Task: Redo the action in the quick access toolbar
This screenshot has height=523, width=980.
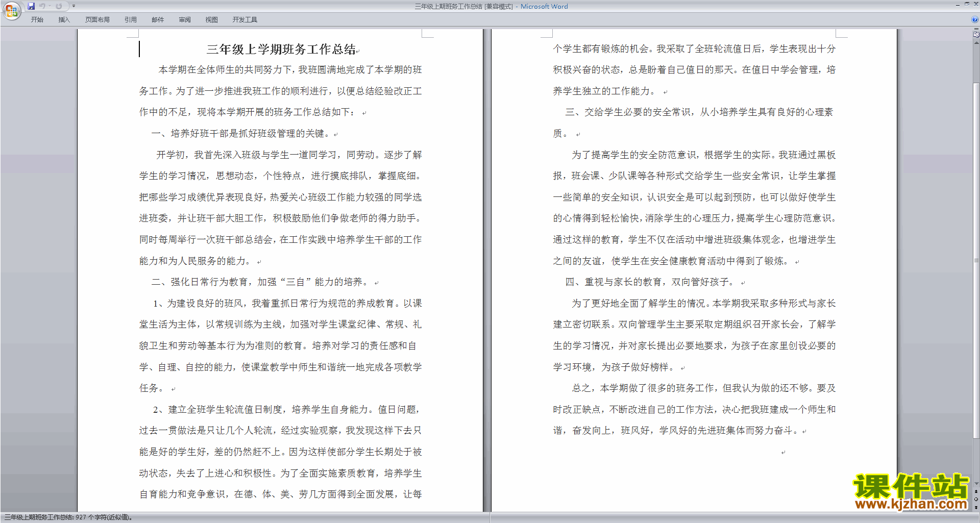Action: tap(59, 6)
